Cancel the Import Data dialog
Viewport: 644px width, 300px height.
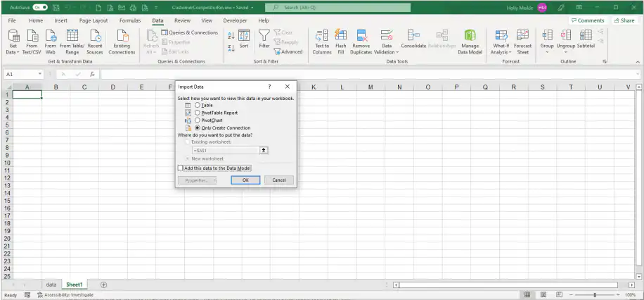(279, 180)
